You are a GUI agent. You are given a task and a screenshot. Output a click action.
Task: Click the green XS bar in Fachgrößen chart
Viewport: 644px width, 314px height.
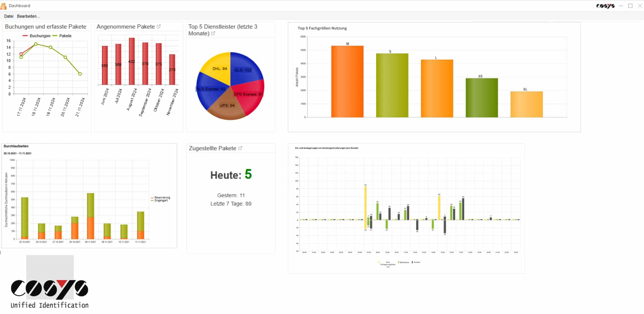pyautogui.click(x=482, y=98)
